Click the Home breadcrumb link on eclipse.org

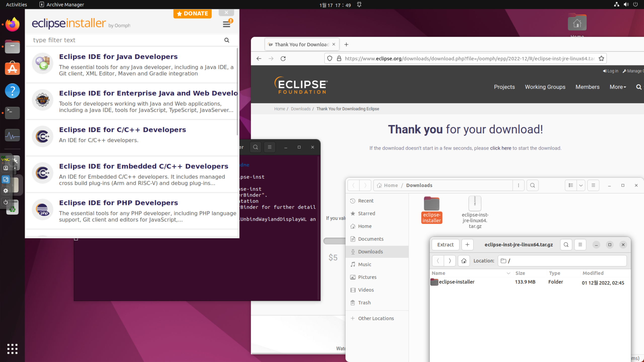tap(279, 109)
